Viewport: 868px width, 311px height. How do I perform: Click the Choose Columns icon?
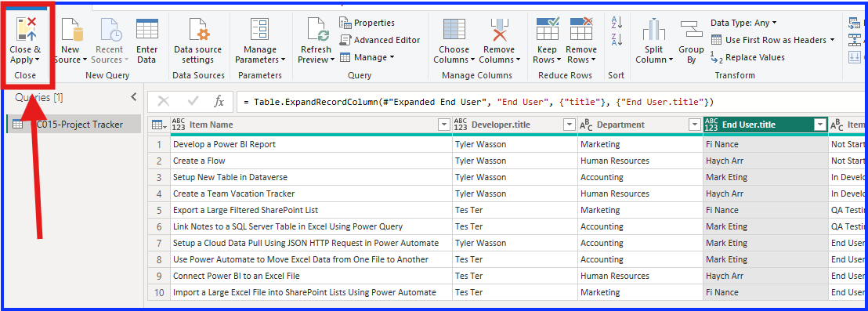[x=454, y=29]
